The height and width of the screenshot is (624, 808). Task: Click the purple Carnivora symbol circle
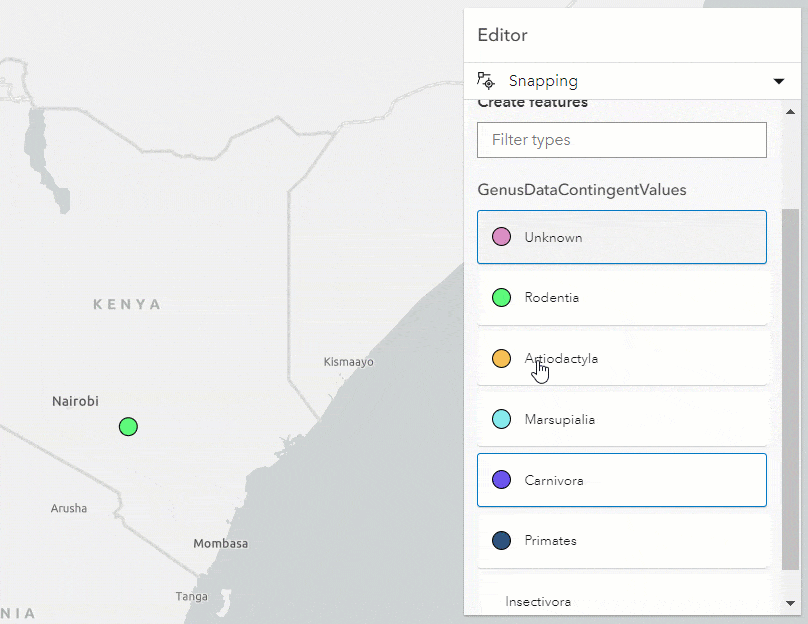(x=501, y=480)
